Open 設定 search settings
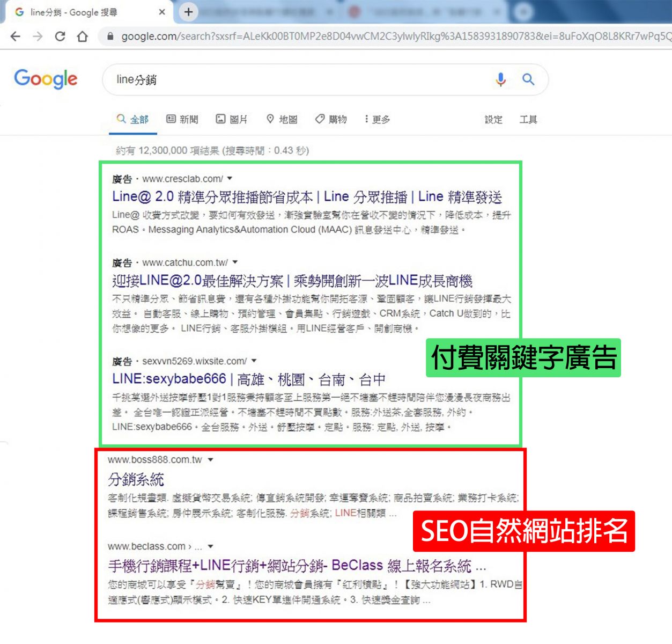Viewport: 672px width, 644px height. 493,120
